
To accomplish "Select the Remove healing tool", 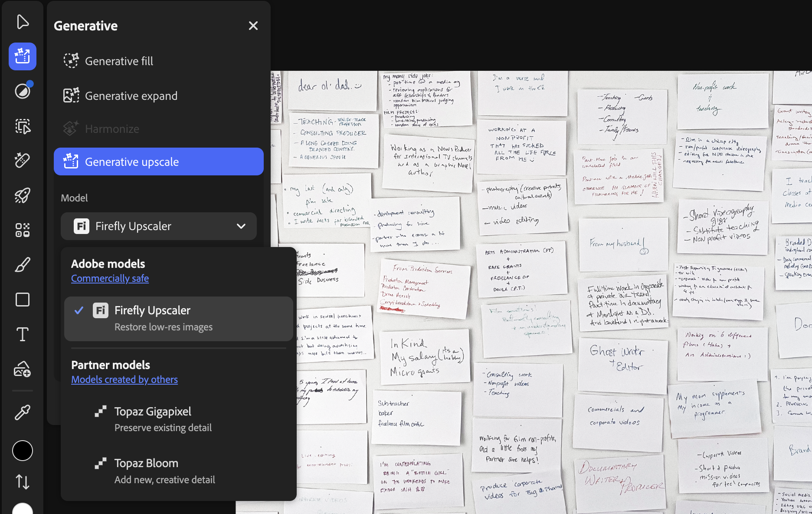I will click(x=22, y=160).
